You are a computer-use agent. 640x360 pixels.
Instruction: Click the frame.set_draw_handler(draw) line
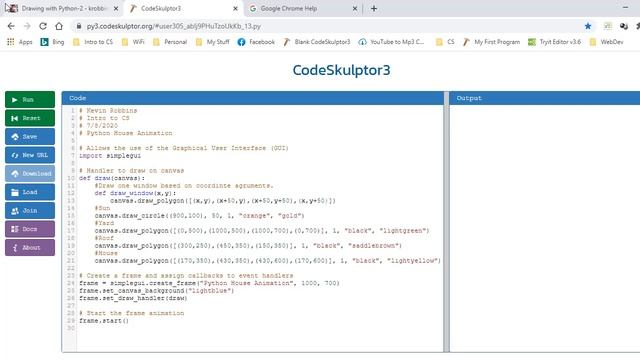(133, 298)
